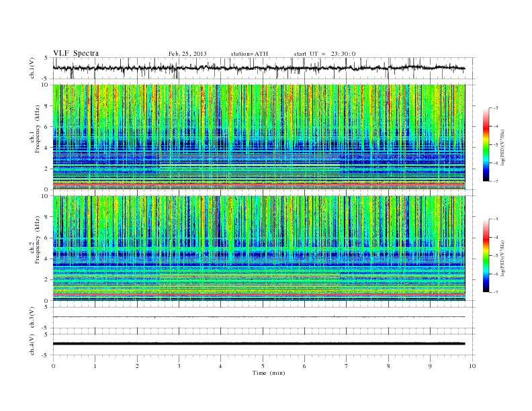Screen dimensions: 532x411
Task: Click the ch.1 spectrogram panel
Action: [x=264, y=137]
